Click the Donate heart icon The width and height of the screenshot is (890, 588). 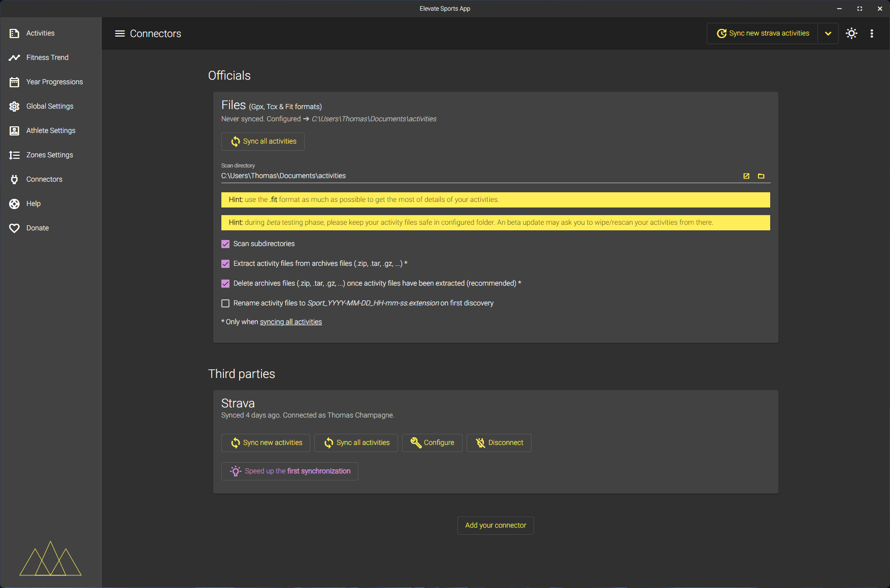(x=14, y=228)
